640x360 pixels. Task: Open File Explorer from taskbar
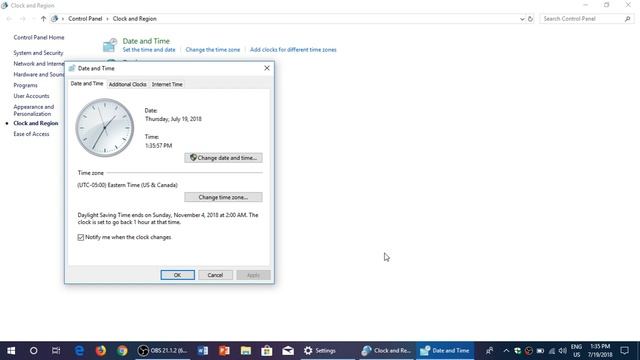(245, 351)
